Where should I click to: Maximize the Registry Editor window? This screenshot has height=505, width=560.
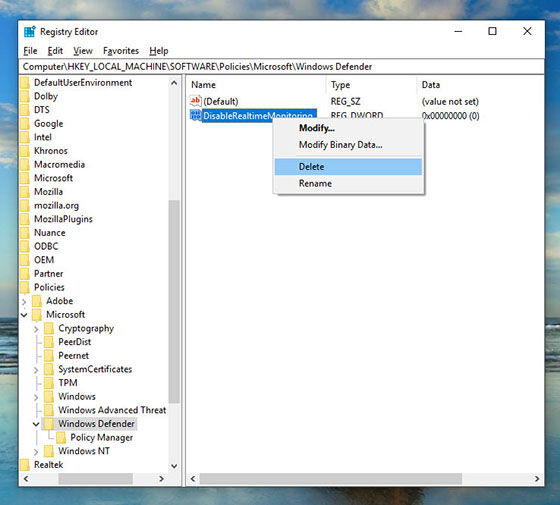coord(492,31)
